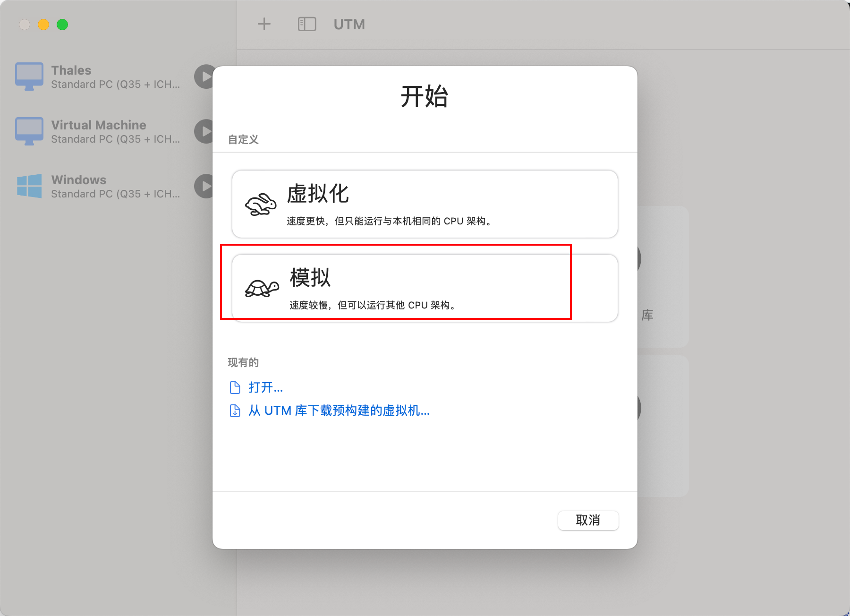Image resolution: width=850 pixels, height=616 pixels.
Task: Click the document icon beside 打开...
Action: tap(235, 387)
